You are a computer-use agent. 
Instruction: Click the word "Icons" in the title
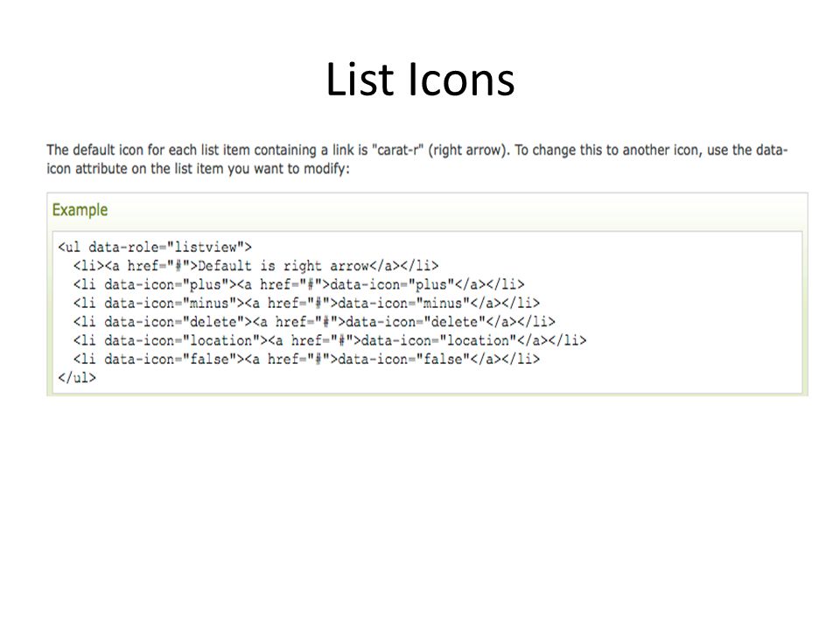coord(461,80)
